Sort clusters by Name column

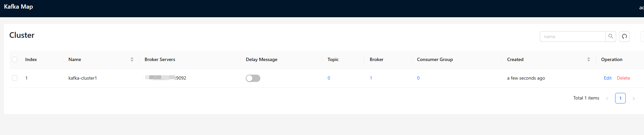(x=132, y=59)
